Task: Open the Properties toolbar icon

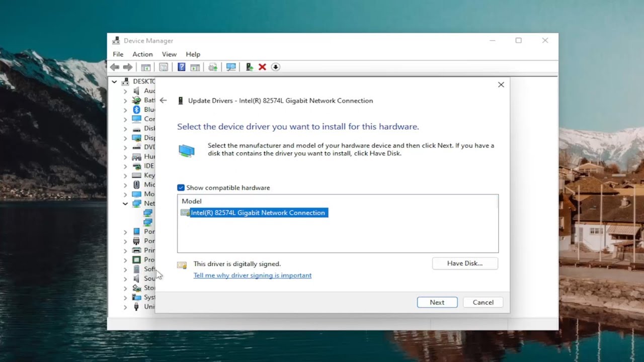Action: tap(164, 67)
